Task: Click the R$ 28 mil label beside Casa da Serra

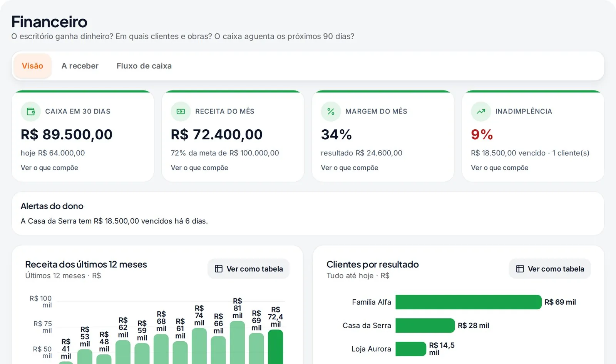Action: pos(474,326)
